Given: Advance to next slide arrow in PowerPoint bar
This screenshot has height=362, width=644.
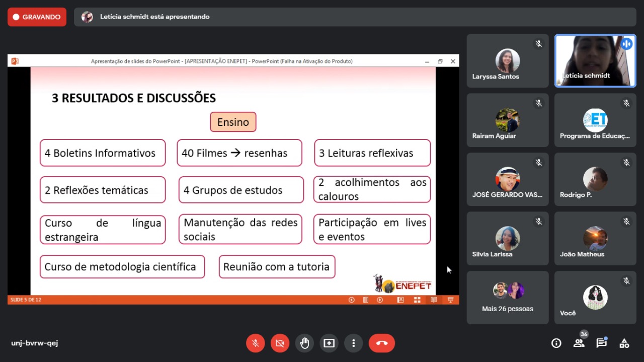Looking at the screenshot, I should coord(380,300).
